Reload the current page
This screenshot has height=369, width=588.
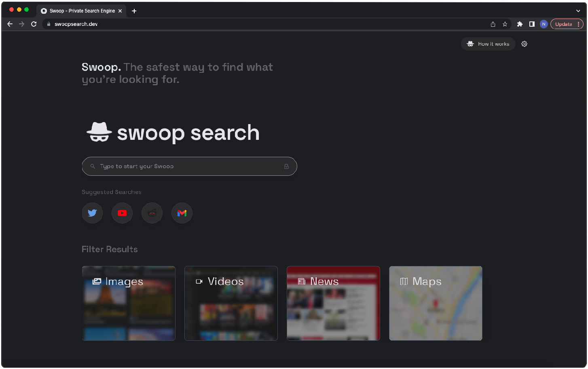[x=34, y=24]
